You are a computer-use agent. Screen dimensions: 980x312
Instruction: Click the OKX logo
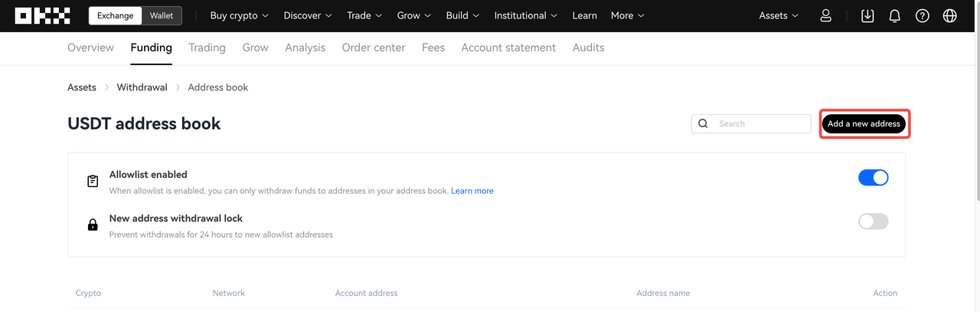coord(42,15)
